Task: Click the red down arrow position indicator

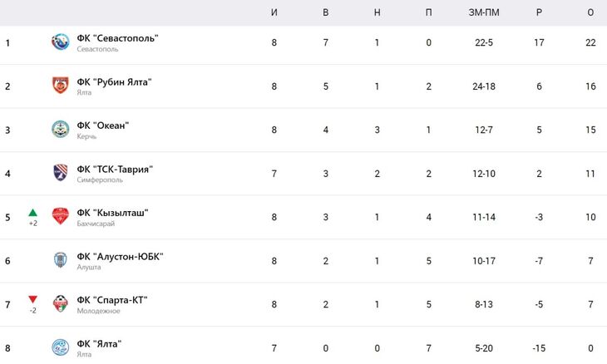Action: tap(33, 299)
